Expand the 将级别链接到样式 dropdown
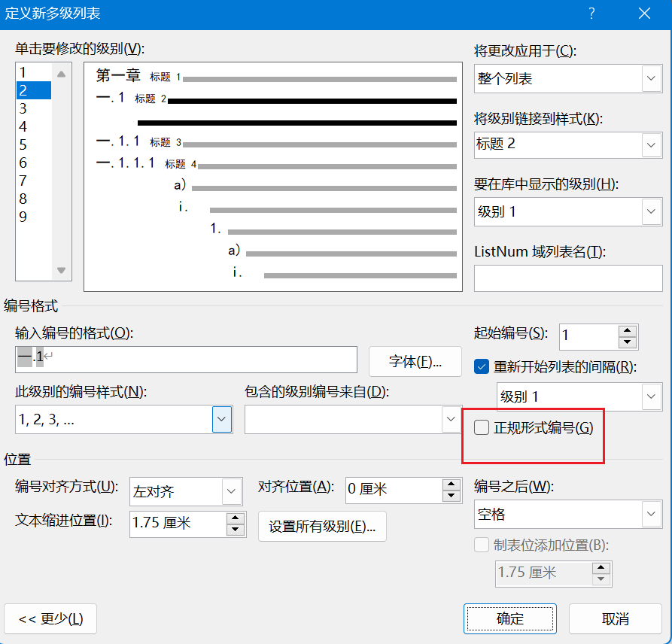This screenshot has height=644, width=672. click(651, 144)
